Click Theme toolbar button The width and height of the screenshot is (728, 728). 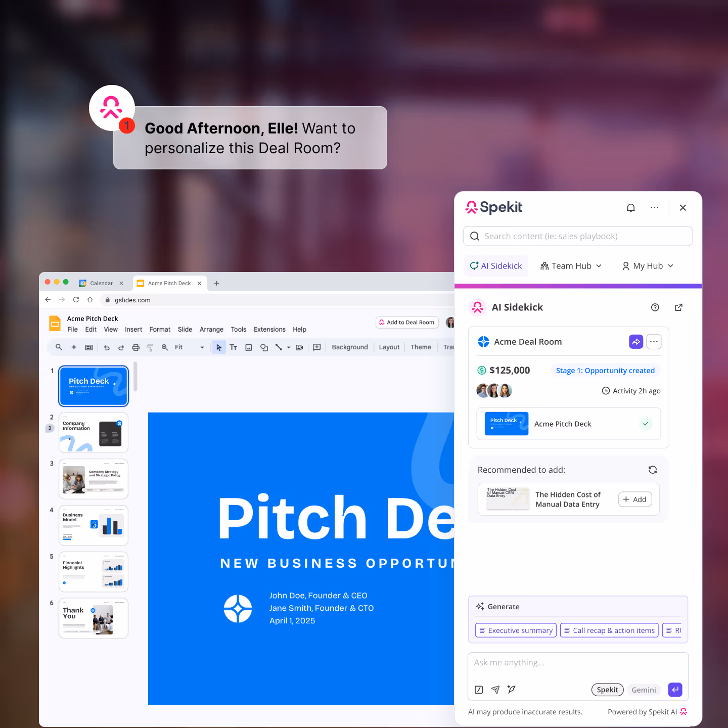click(421, 347)
